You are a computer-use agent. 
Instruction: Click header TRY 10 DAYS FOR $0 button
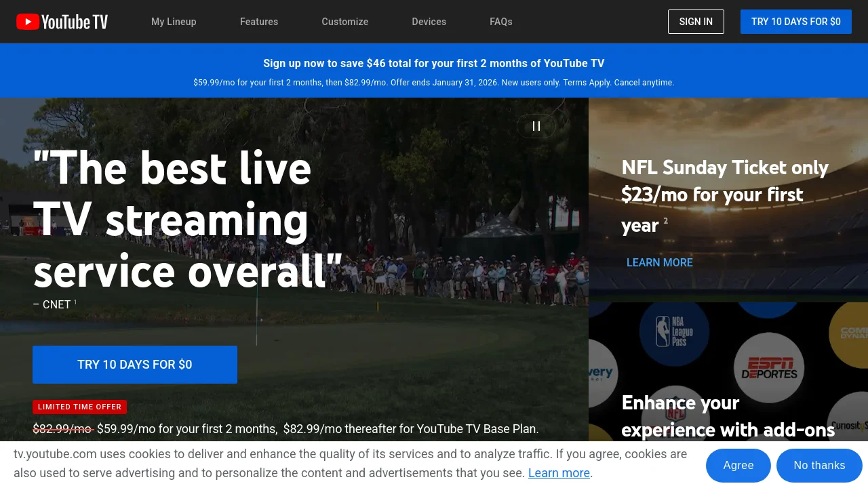pyautogui.click(x=796, y=22)
